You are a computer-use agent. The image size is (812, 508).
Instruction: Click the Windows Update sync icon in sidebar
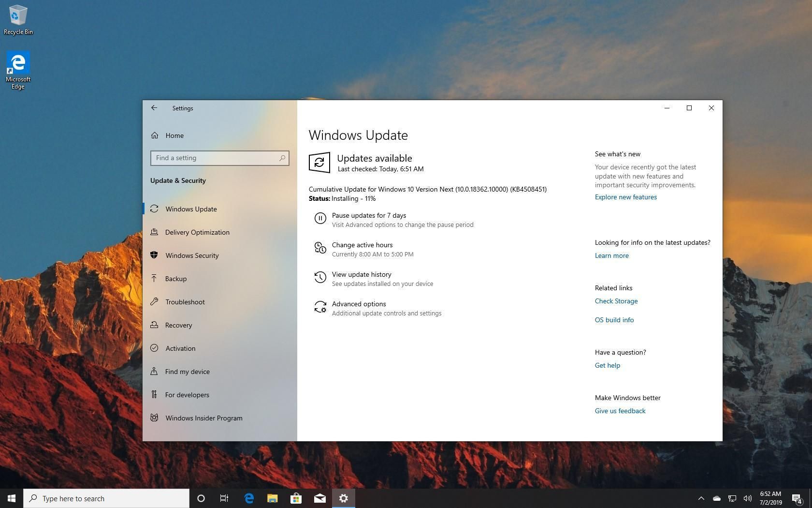154,209
